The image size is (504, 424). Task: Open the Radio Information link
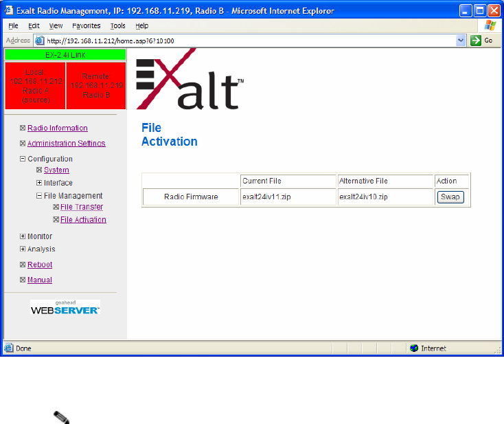(58, 128)
